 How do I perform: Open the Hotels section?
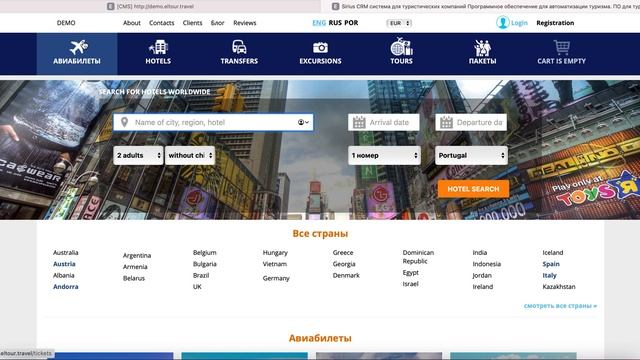[158, 53]
